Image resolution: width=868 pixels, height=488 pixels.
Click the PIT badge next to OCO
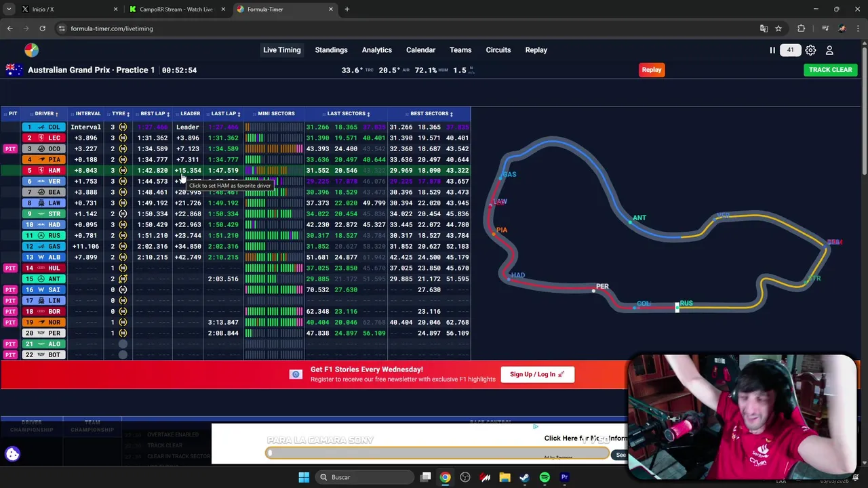(10, 148)
